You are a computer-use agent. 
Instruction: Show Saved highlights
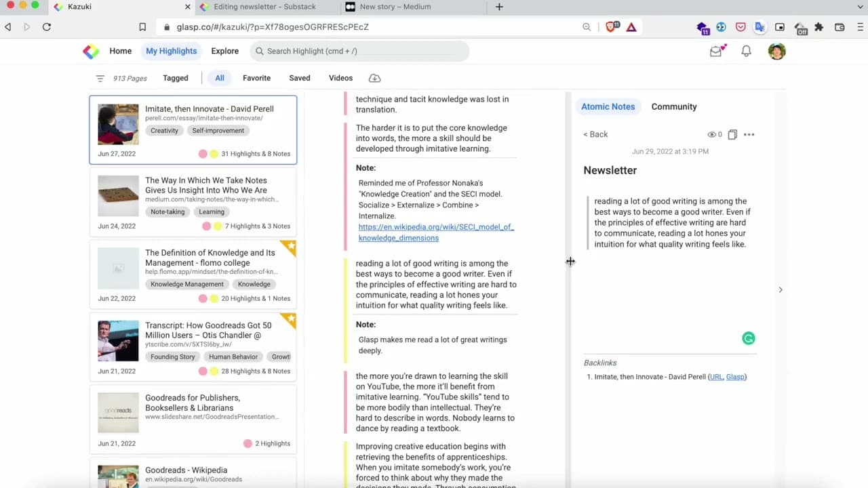coord(300,78)
